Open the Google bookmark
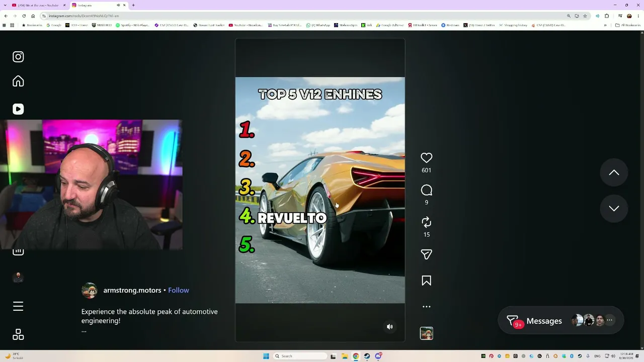This screenshot has height=362, width=644. [x=54, y=25]
